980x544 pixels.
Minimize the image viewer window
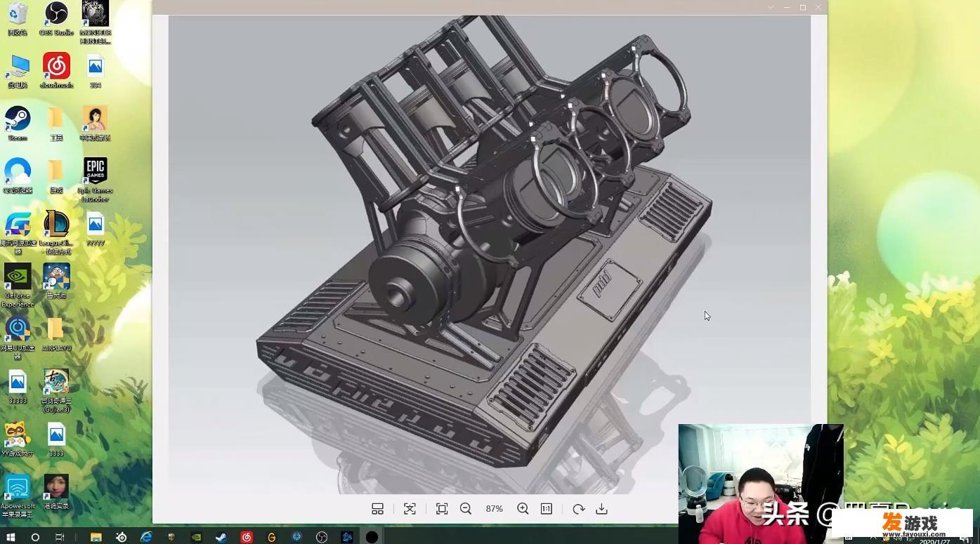point(787,7)
